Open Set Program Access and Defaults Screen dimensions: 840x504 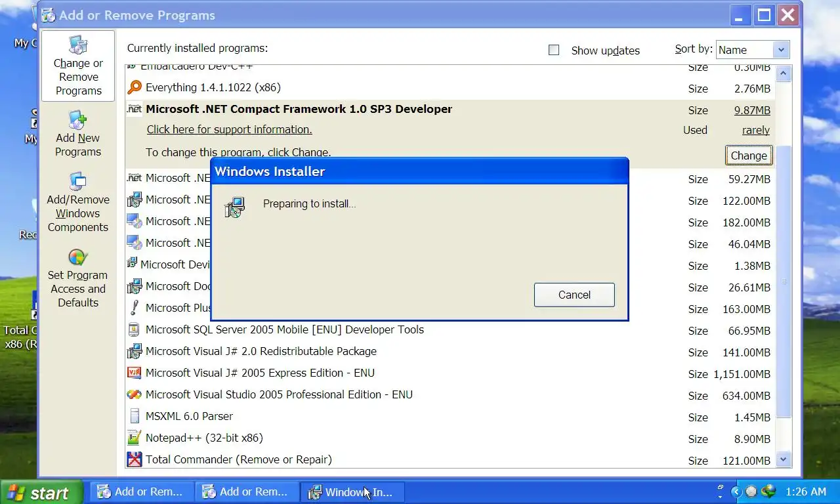(x=77, y=279)
